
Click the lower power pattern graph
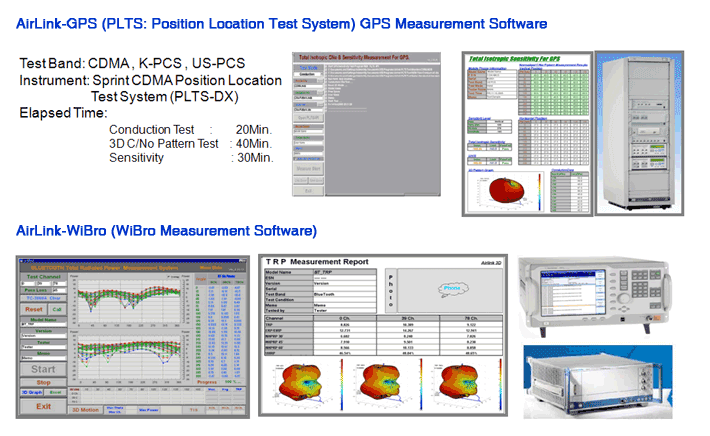(129, 357)
